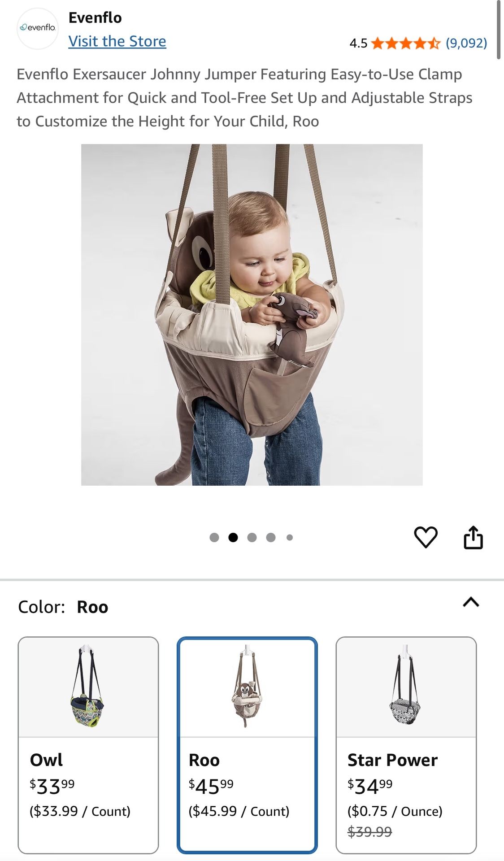Select the Owl color option

[88, 745]
